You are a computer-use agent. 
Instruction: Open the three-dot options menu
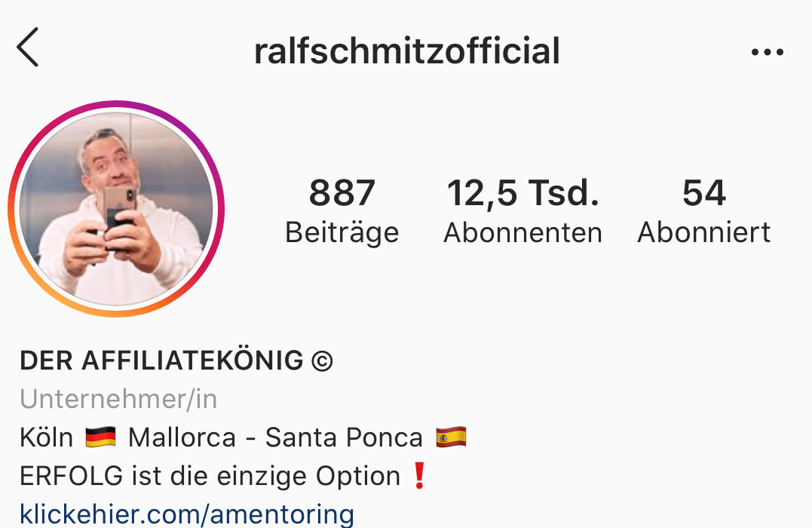click(x=767, y=52)
